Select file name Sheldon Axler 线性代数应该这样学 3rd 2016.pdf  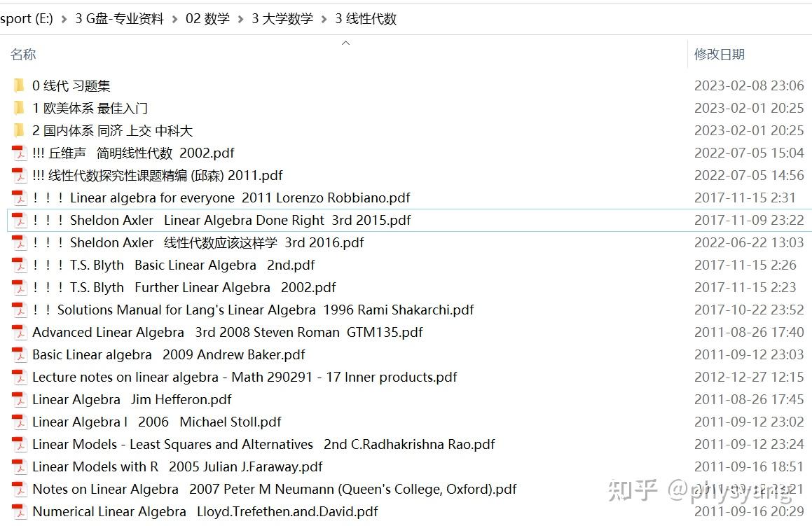tap(198, 242)
